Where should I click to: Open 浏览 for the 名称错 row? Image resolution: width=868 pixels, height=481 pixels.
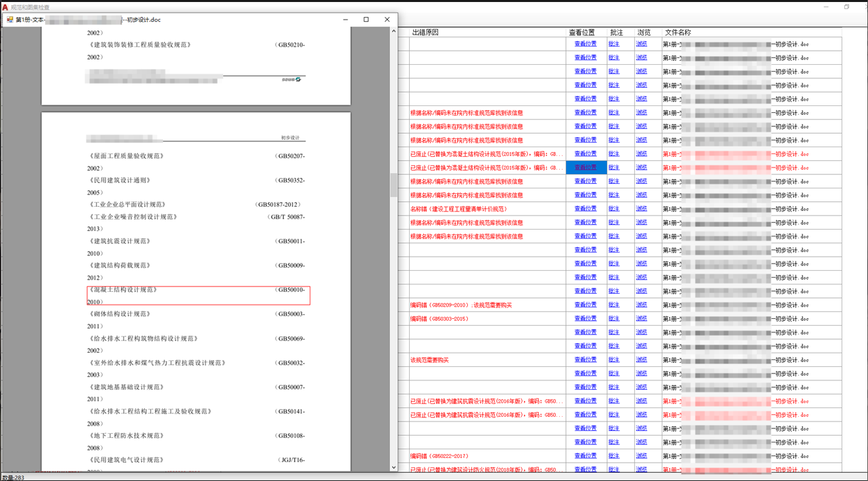click(x=641, y=209)
